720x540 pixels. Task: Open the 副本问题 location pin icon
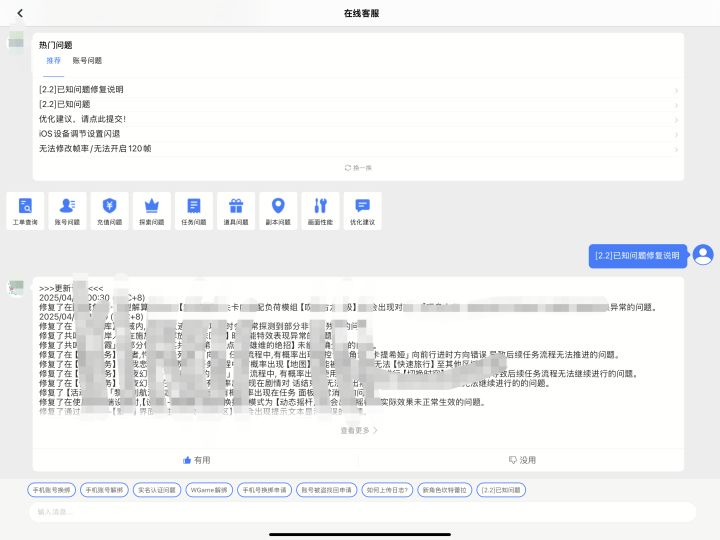[278, 211]
